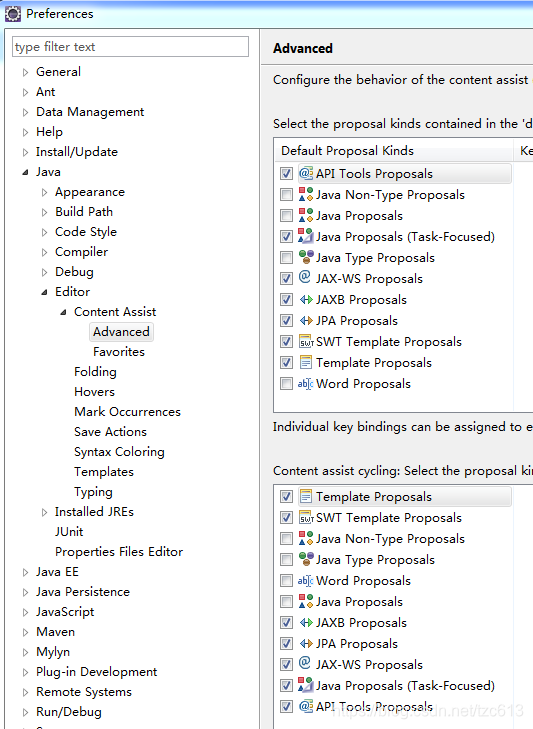The image size is (533, 729).
Task: Uncheck API Tools Proposals in default kinds
Action: (x=286, y=173)
